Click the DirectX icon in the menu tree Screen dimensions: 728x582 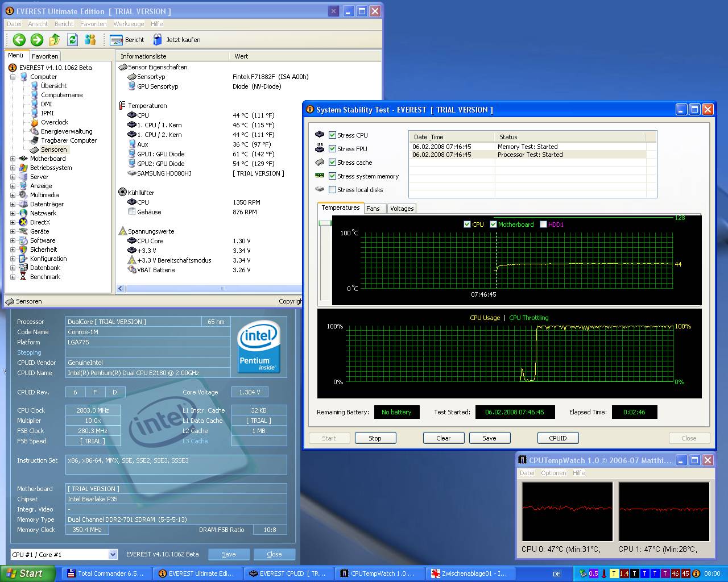pyautogui.click(x=23, y=222)
